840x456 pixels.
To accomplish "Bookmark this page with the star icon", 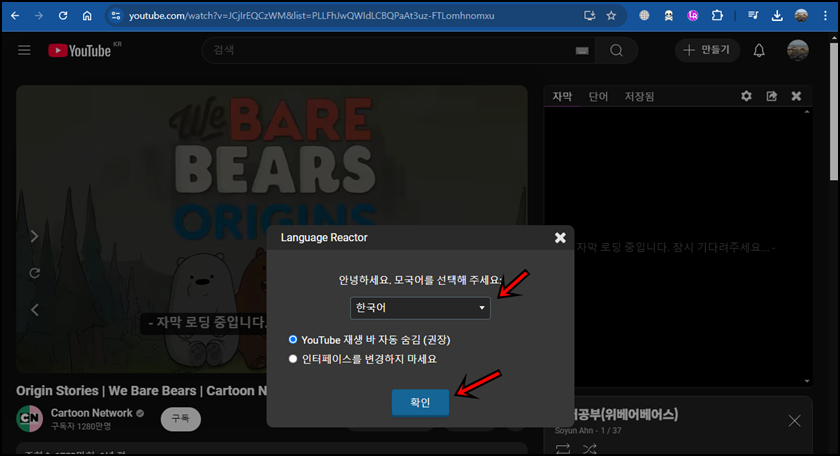I will [x=611, y=16].
